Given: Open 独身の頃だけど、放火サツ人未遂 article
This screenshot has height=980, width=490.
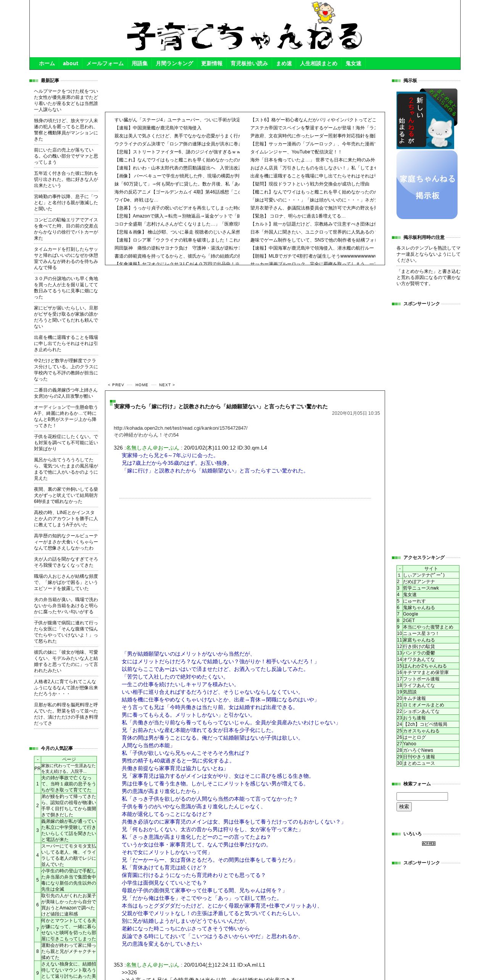Looking at the screenshot, I should 66,130.
